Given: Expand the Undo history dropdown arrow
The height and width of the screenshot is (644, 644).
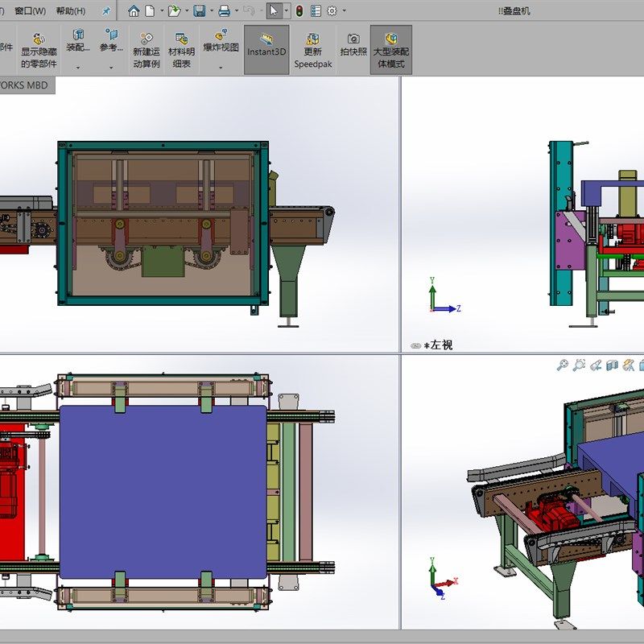Looking at the screenshot, I should 261,10.
